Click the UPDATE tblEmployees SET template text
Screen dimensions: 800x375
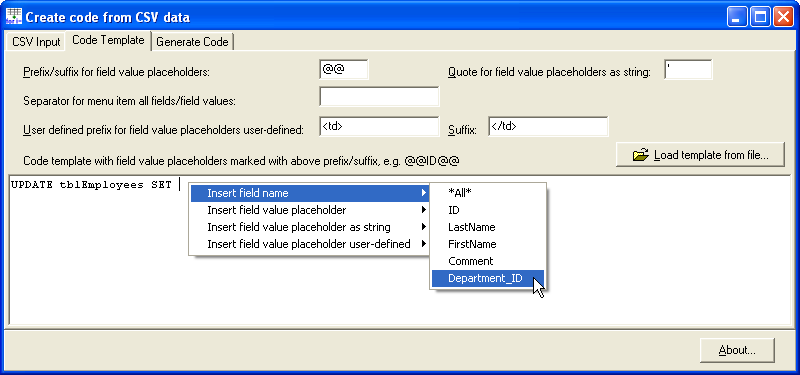pyautogui.click(x=91, y=185)
